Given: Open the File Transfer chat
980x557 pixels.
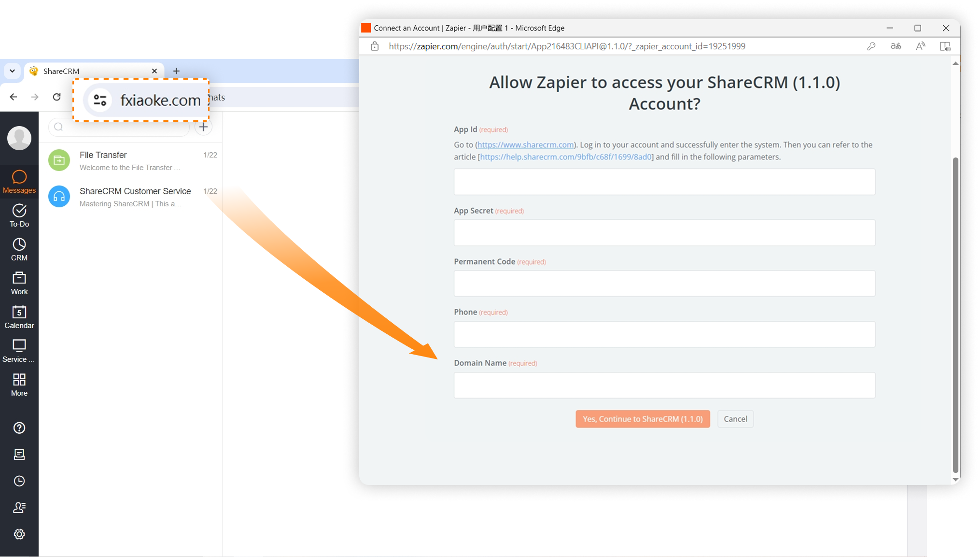Looking at the screenshot, I should tap(130, 160).
